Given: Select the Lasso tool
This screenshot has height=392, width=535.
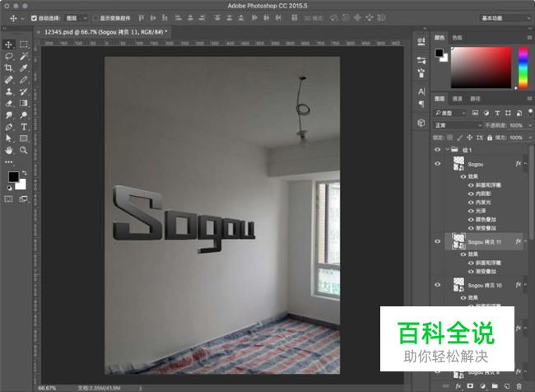Looking at the screenshot, I should (x=8, y=56).
